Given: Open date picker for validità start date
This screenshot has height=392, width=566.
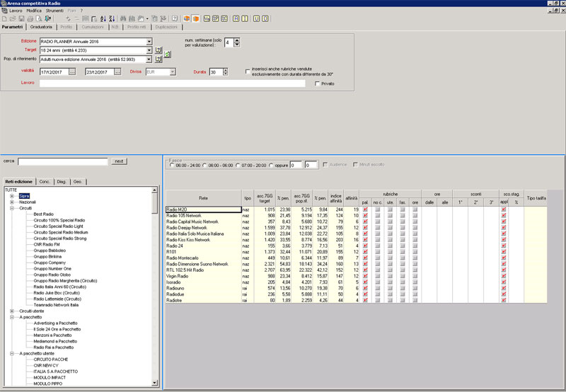Looking at the screenshot, I should [x=71, y=72].
